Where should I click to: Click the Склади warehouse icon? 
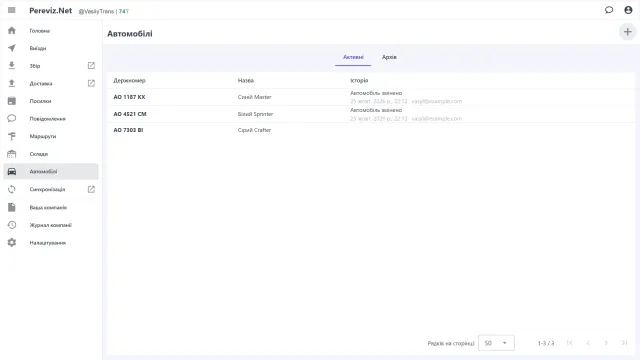coord(12,154)
